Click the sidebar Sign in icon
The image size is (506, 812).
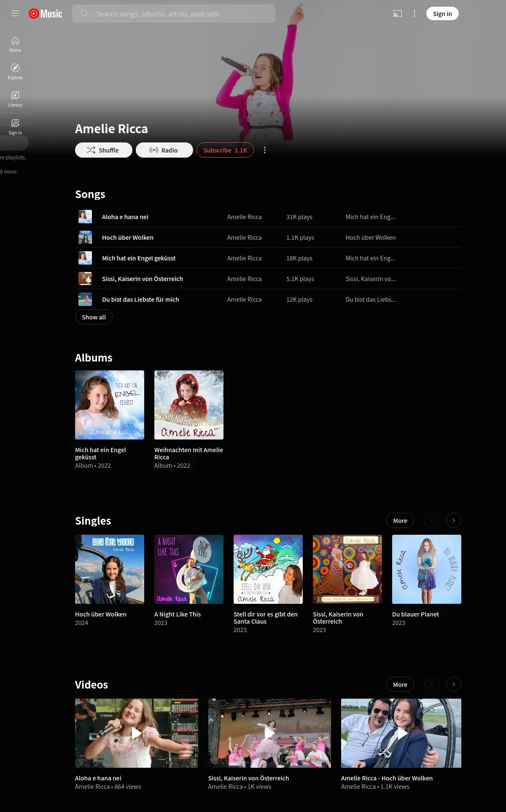click(x=15, y=126)
